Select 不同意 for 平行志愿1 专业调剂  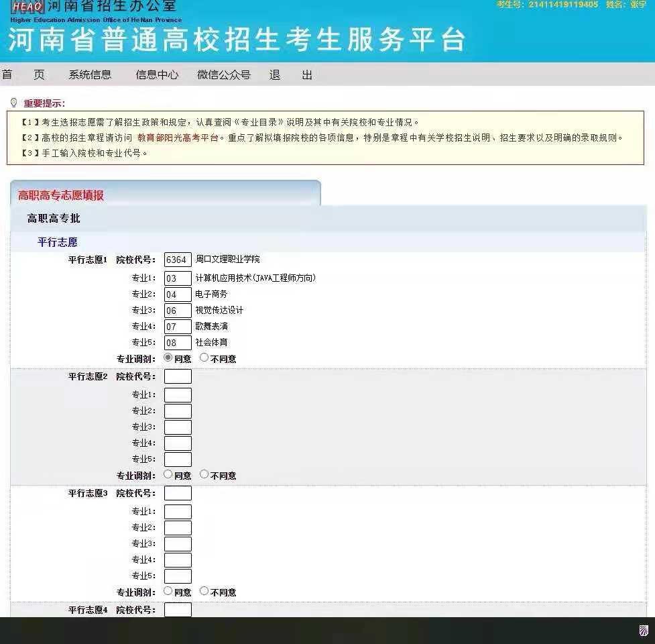204,358
